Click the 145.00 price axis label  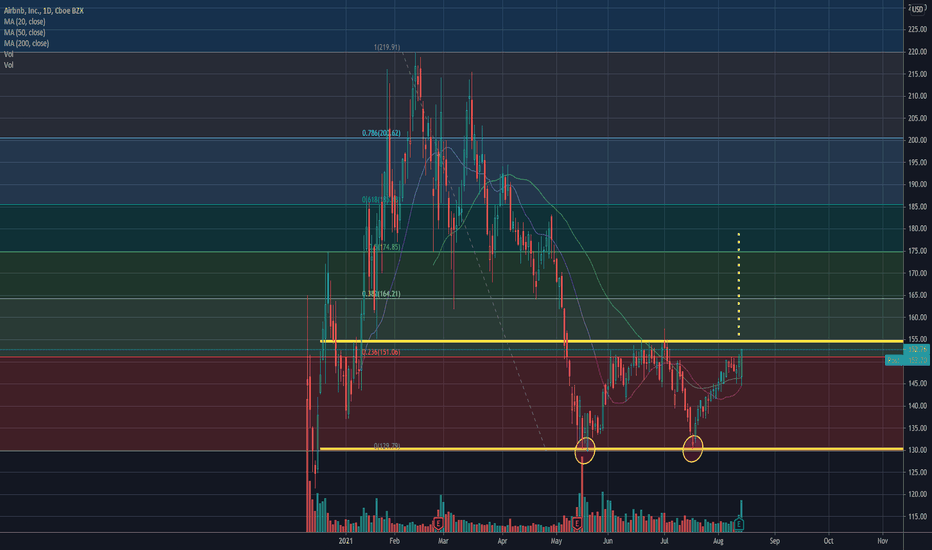[x=917, y=384]
